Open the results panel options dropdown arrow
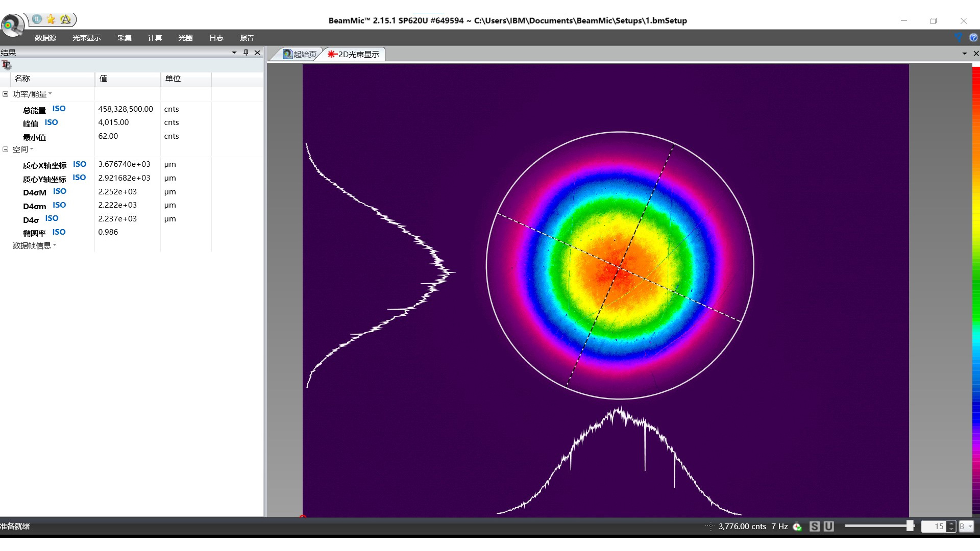Screen dimensions: 980x551 [234, 53]
